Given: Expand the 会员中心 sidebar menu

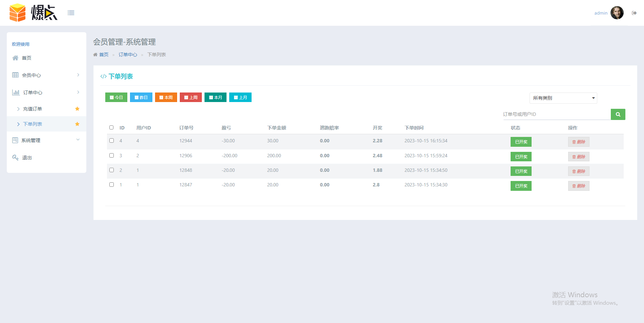Looking at the screenshot, I should coord(46,75).
